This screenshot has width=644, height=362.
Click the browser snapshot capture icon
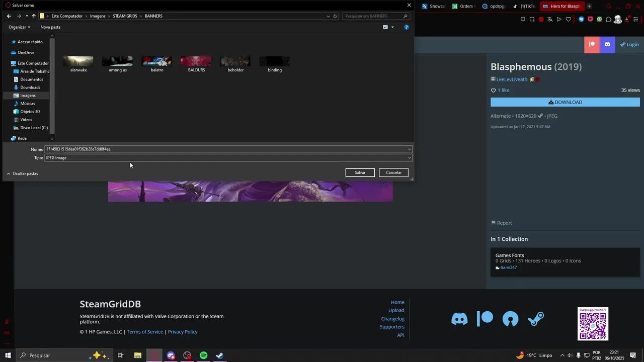pyautogui.click(x=532, y=19)
